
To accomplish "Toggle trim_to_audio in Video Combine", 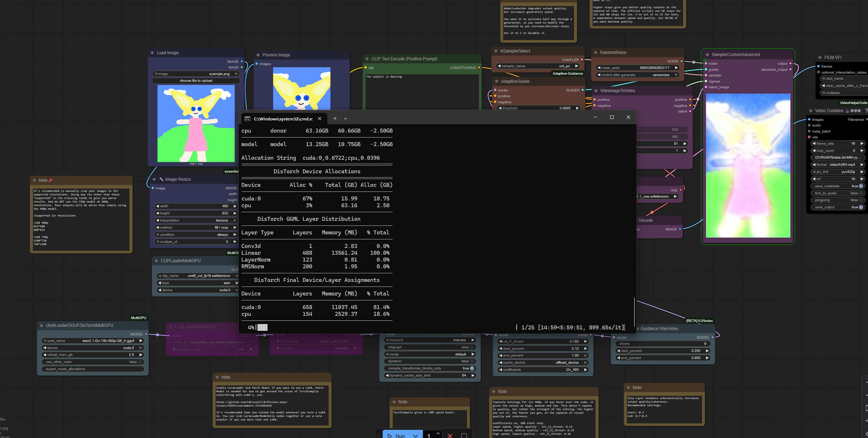I will tap(838, 193).
